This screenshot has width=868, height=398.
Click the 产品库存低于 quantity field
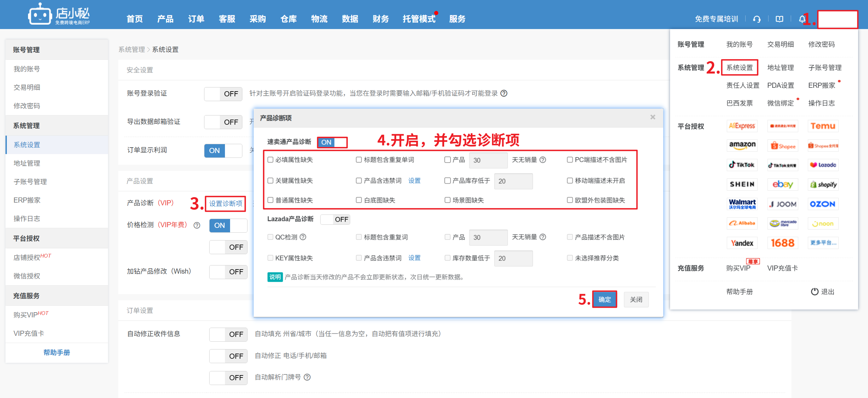click(513, 181)
